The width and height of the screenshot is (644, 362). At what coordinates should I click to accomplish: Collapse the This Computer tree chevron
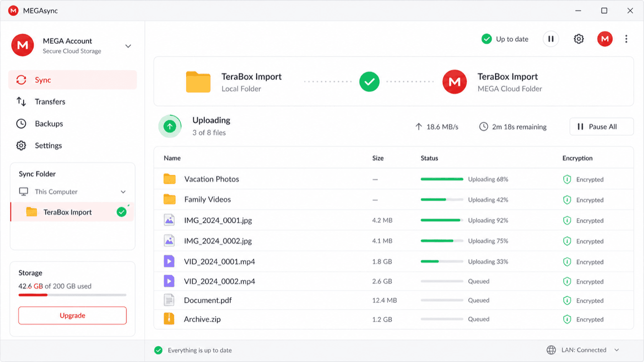tap(123, 192)
